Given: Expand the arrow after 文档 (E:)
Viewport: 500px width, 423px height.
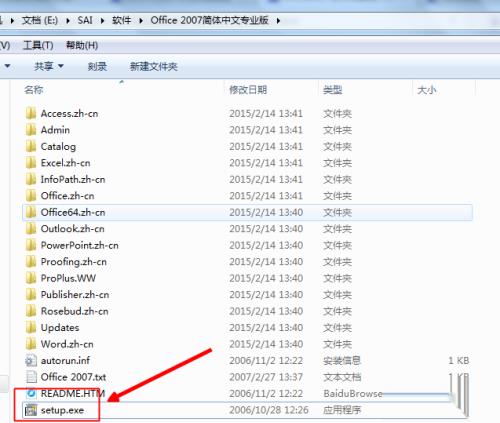Looking at the screenshot, I should coord(68,21).
